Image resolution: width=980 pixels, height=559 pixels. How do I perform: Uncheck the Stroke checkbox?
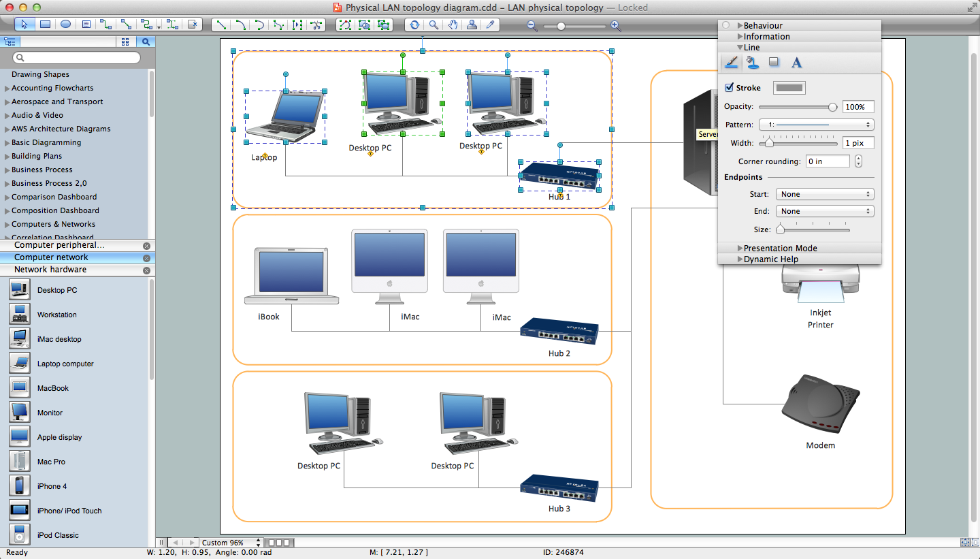pos(728,87)
